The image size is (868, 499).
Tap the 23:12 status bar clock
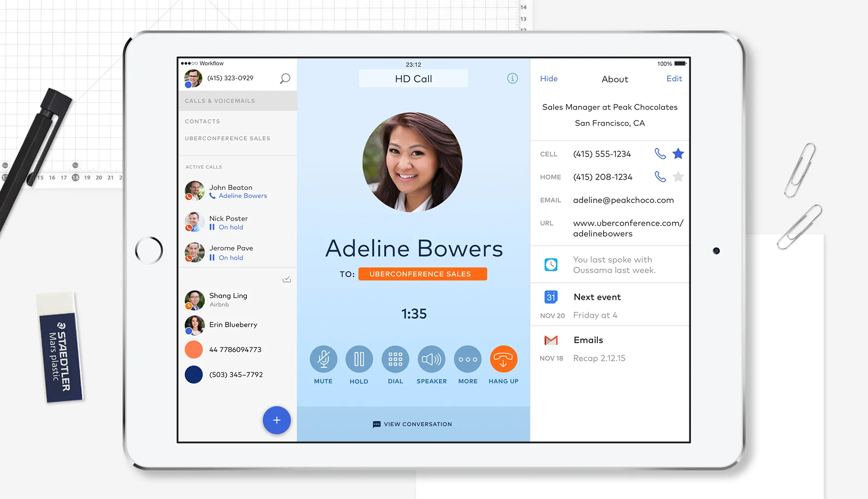413,65
